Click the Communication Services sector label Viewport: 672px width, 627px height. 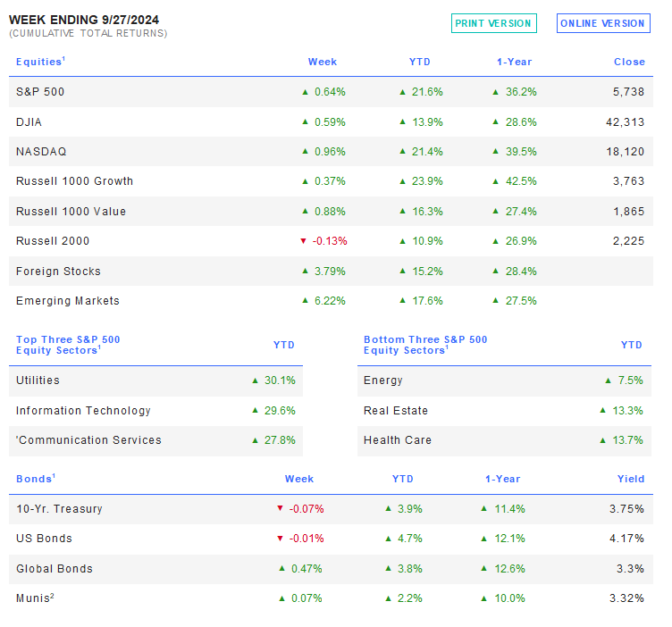coord(88,439)
